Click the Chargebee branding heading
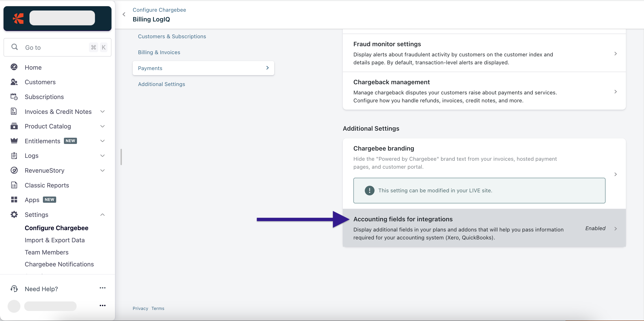The width and height of the screenshot is (644, 321). click(383, 148)
